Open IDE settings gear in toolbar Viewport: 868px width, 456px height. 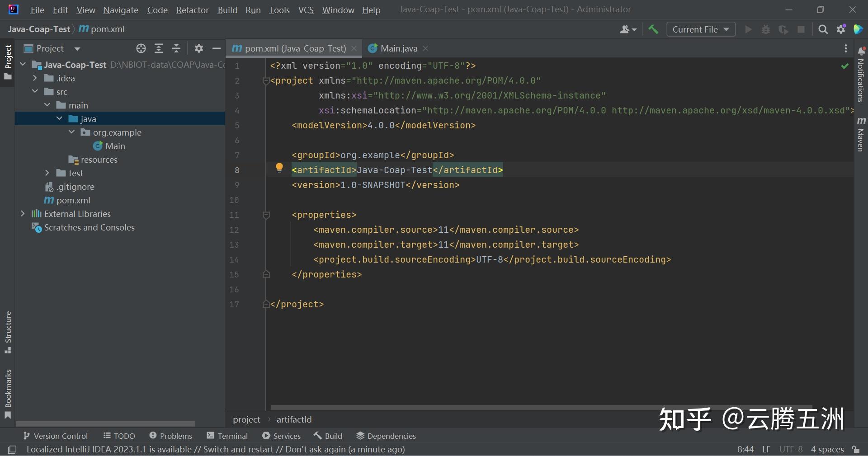[841, 29]
